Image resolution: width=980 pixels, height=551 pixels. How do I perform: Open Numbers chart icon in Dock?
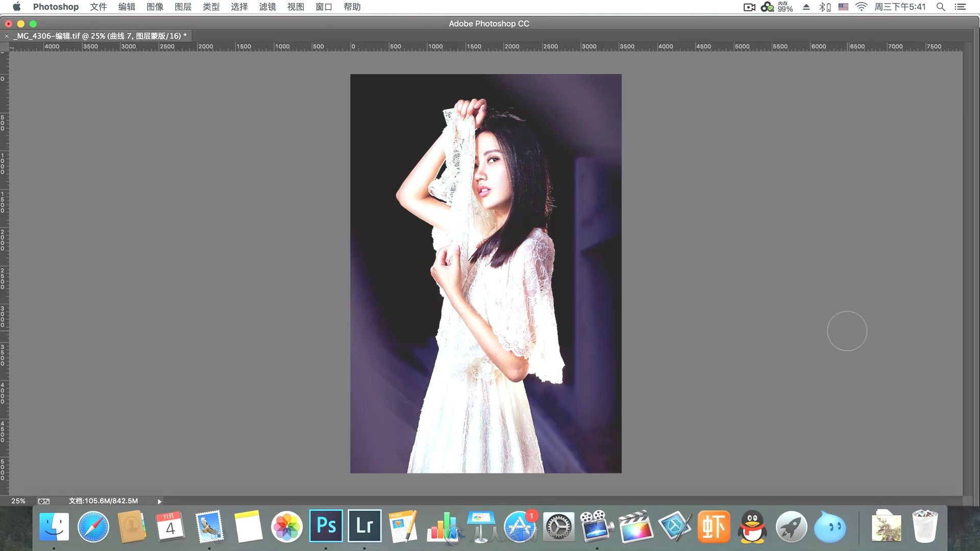coord(442,527)
